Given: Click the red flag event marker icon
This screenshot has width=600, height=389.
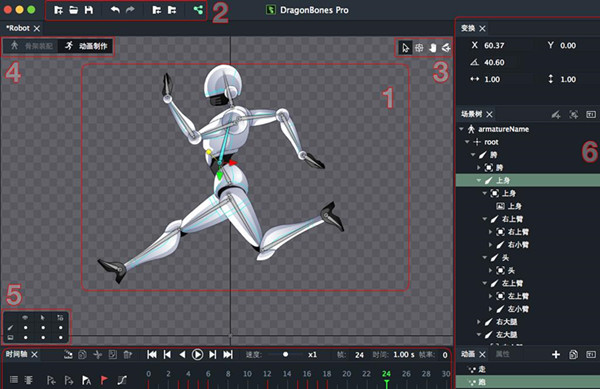Looking at the screenshot, I should coord(104,380).
